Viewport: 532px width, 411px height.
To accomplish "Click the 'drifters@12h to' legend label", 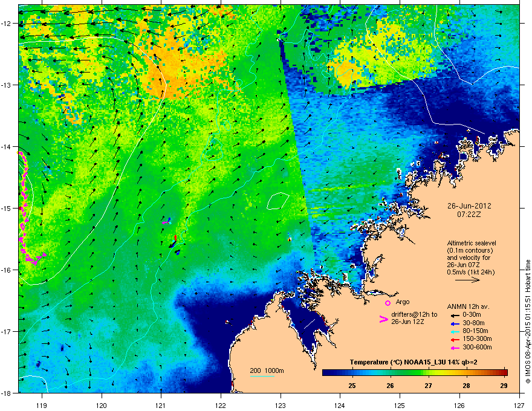I will point(414,315).
